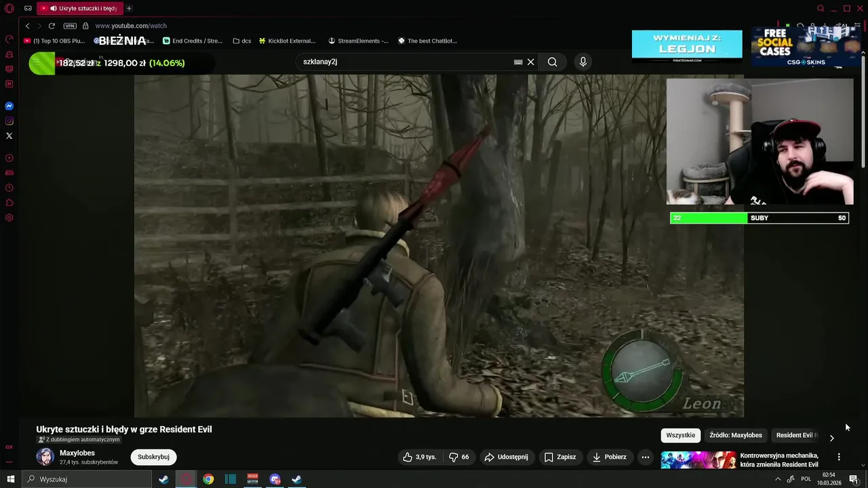Open a new tab with plus button

coord(129,9)
